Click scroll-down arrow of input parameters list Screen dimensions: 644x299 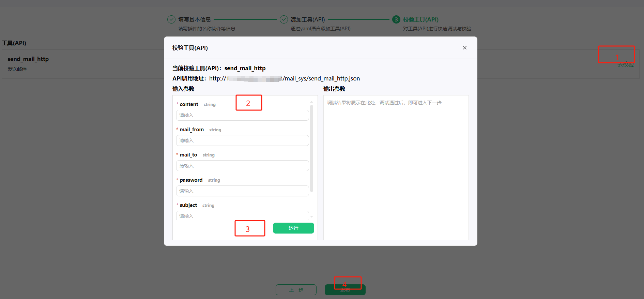[311, 216]
